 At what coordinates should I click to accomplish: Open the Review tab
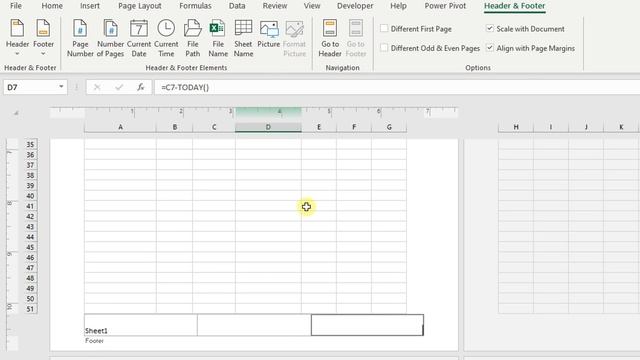(x=275, y=6)
